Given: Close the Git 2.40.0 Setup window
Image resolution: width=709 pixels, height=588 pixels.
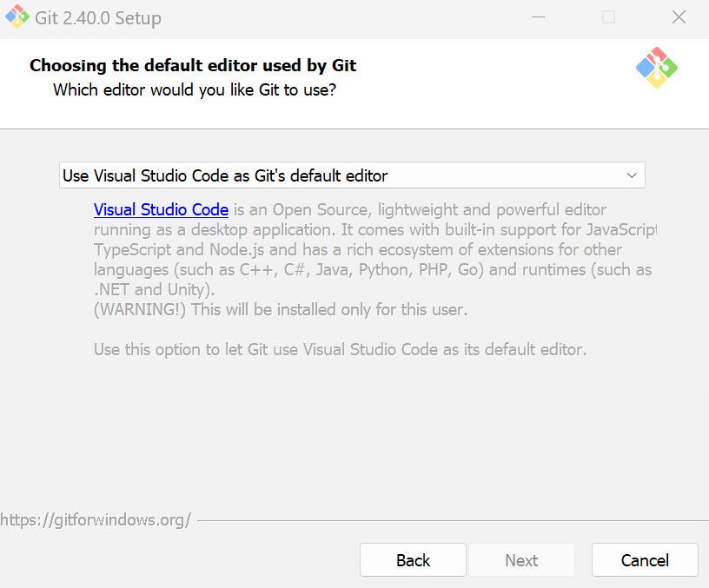Looking at the screenshot, I should point(679,17).
